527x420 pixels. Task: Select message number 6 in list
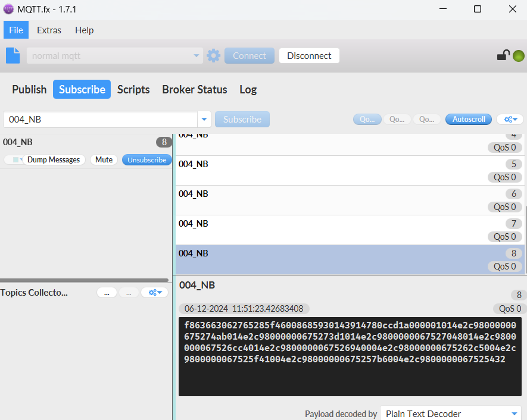tap(350, 200)
